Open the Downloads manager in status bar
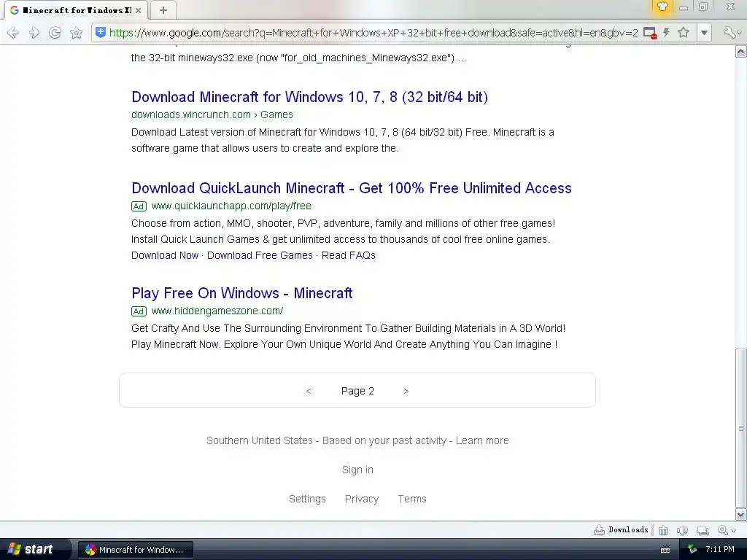Screen dimensions: 747x560 (x=621, y=529)
